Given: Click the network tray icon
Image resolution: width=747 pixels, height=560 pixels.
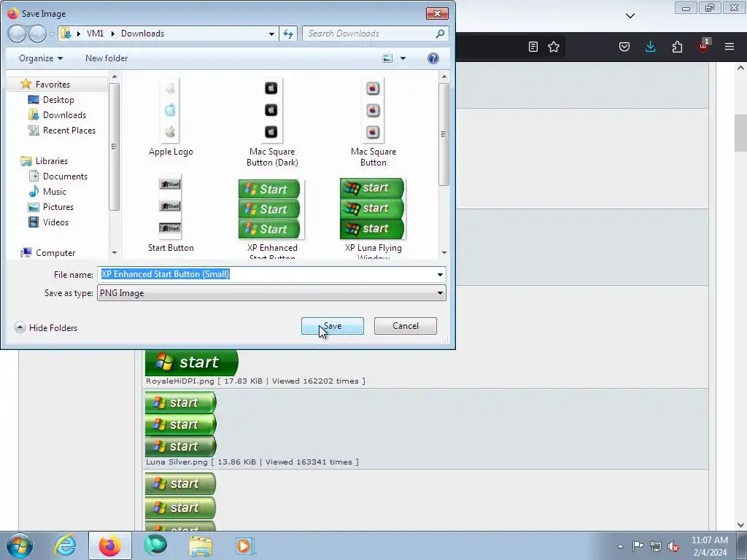Looking at the screenshot, I should 656,546.
